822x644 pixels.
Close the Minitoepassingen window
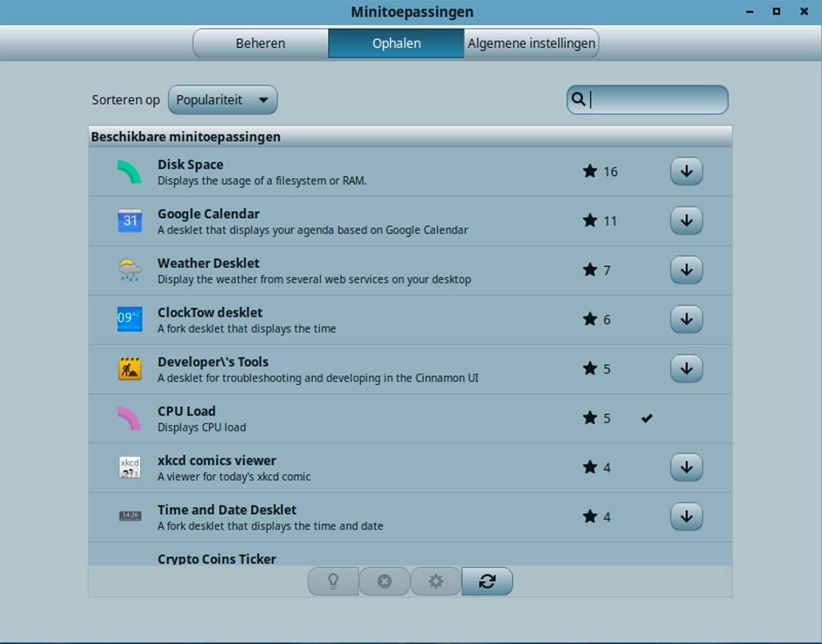click(x=804, y=12)
